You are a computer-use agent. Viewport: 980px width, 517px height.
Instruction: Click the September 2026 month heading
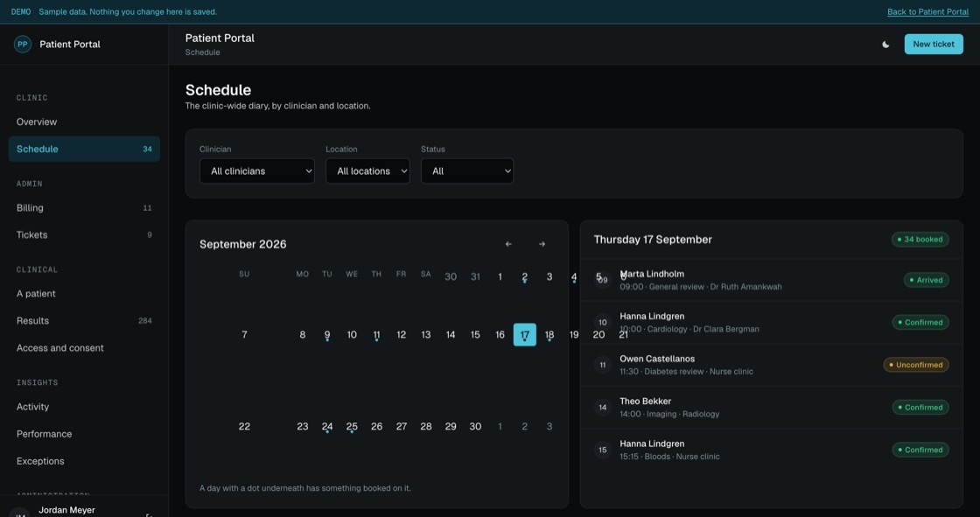tap(243, 244)
